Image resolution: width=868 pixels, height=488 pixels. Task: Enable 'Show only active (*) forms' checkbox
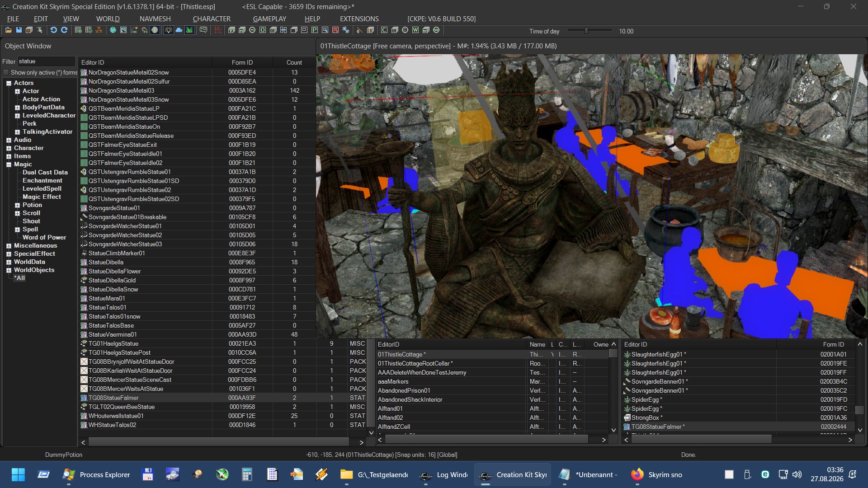coord(6,72)
